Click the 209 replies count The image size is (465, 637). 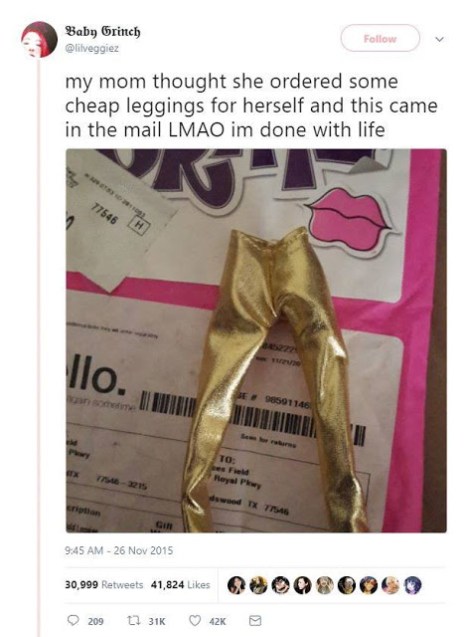click(96, 621)
